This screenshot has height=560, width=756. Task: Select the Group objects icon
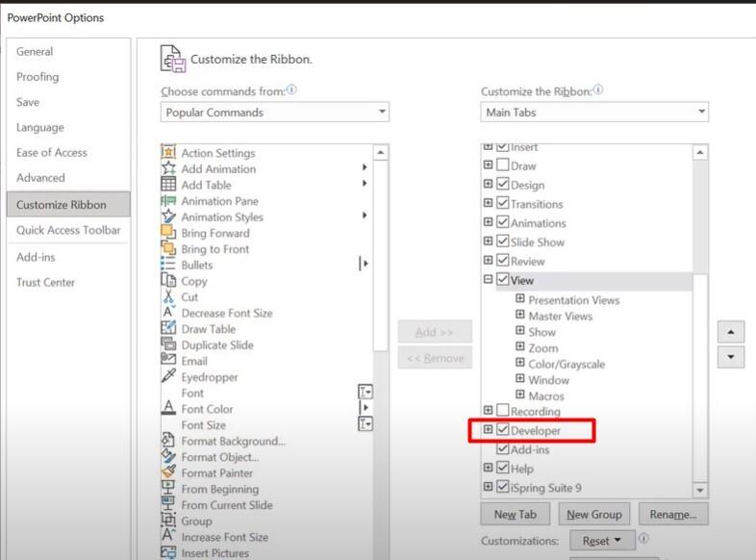pos(168,520)
